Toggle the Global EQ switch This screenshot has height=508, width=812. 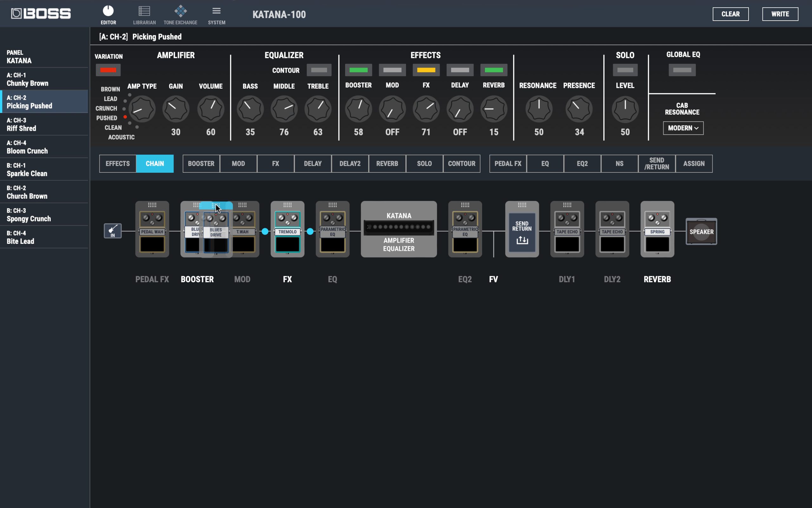pos(682,70)
